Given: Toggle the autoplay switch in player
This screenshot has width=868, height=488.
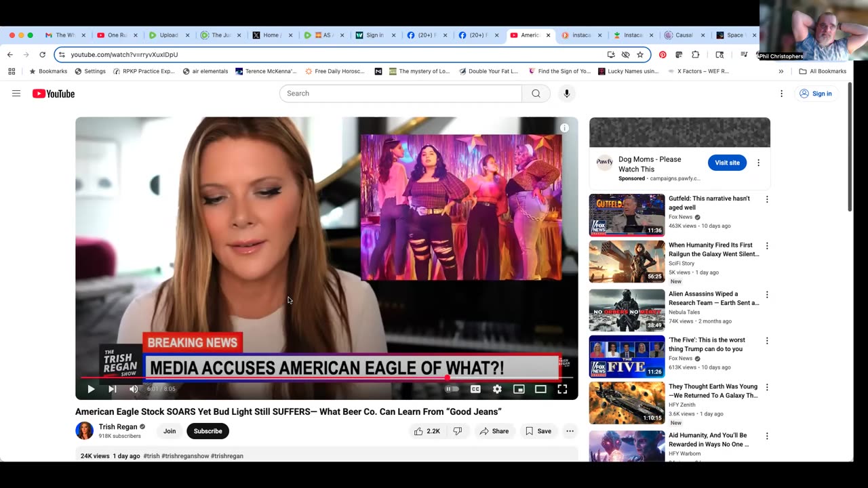Looking at the screenshot, I should [452, 389].
